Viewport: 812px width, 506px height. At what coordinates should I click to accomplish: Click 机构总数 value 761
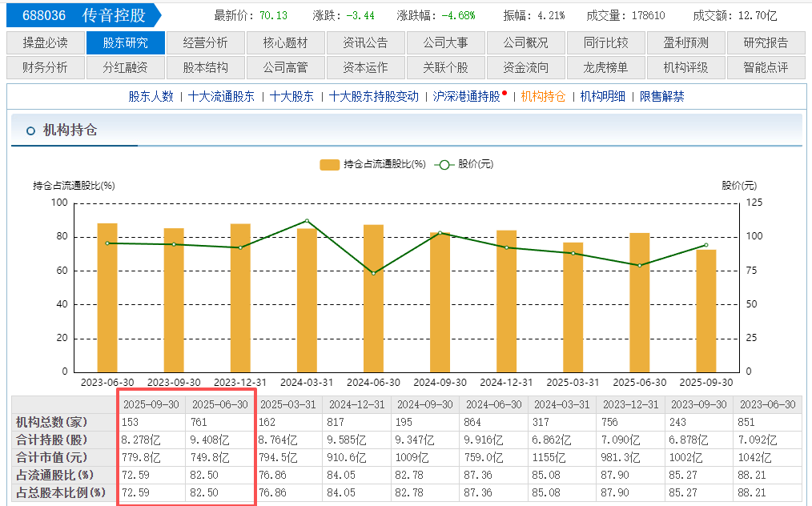coord(199,422)
